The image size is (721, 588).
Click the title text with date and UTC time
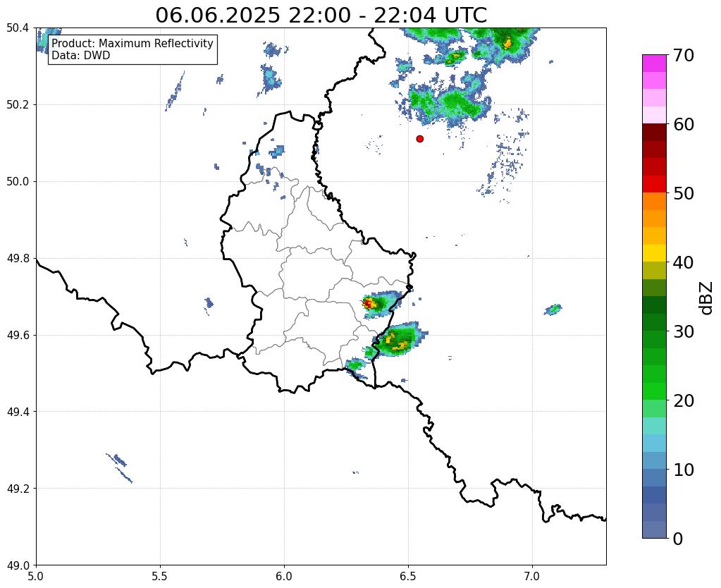click(321, 16)
